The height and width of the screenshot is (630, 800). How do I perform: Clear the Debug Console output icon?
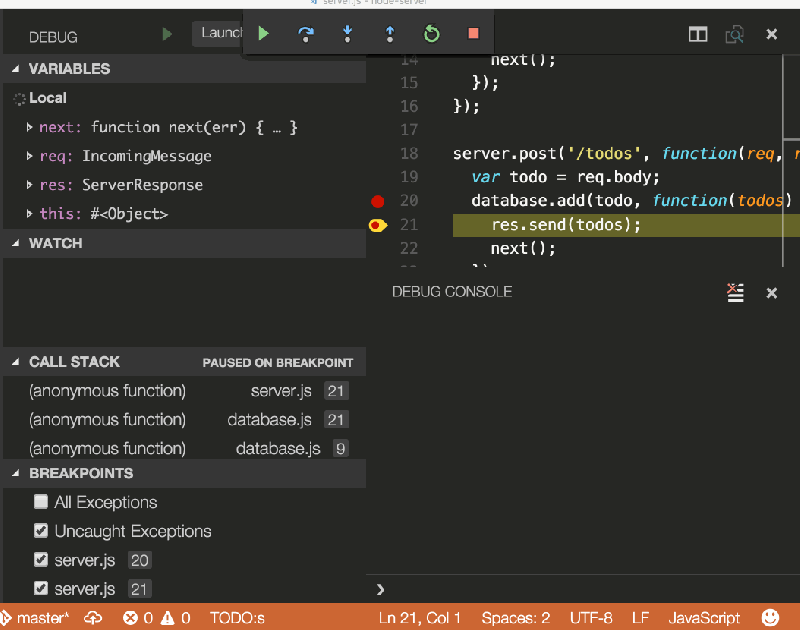[x=735, y=292]
